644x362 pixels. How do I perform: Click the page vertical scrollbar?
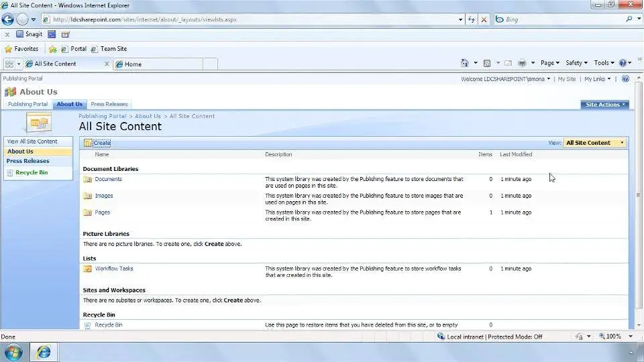pos(638,195)
